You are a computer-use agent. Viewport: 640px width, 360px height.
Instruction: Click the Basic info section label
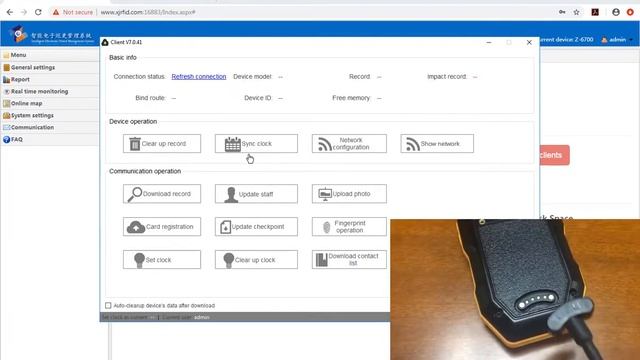123,58
